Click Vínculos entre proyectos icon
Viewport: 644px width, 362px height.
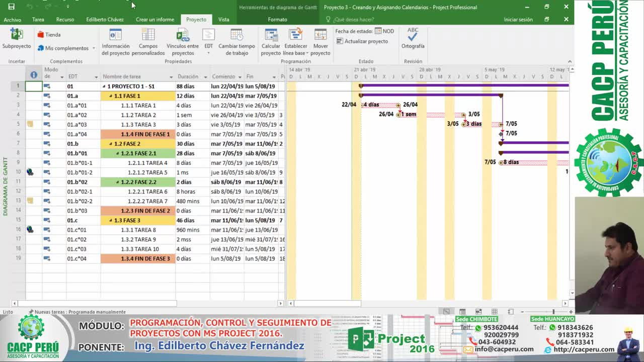coord(182,35)
